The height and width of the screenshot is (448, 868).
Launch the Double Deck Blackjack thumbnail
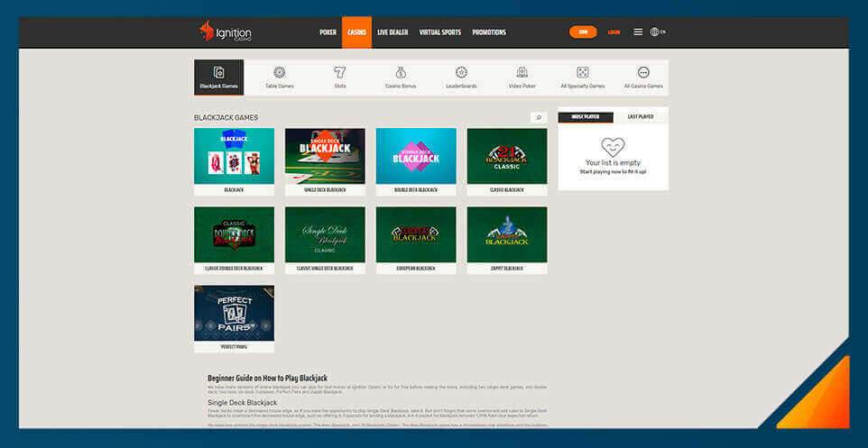tap(416, 156)
